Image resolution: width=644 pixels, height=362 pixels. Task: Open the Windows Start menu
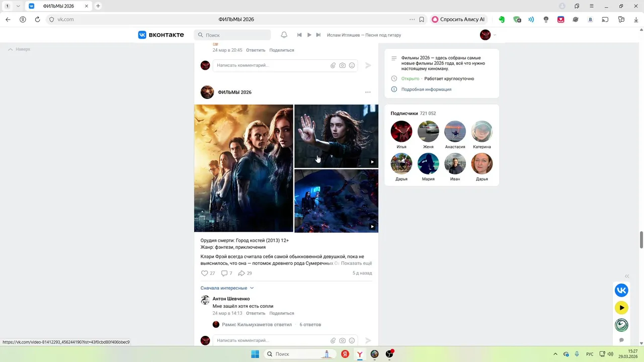point(255,354)
